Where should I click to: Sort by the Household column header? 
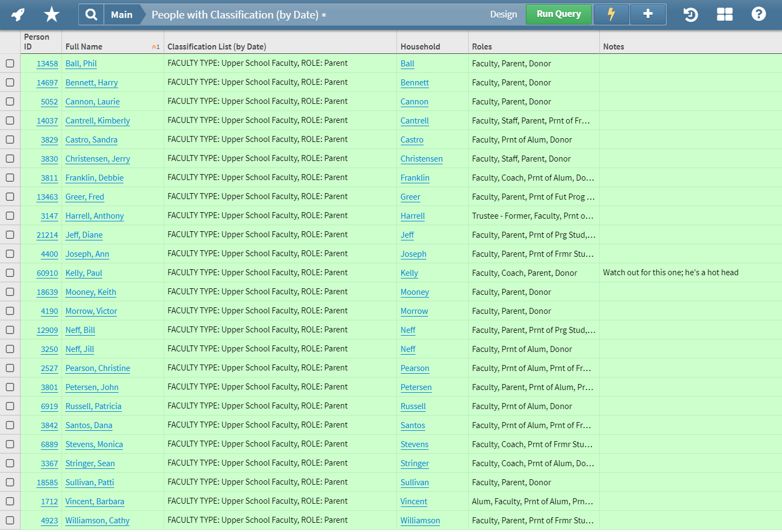(420, 47)
